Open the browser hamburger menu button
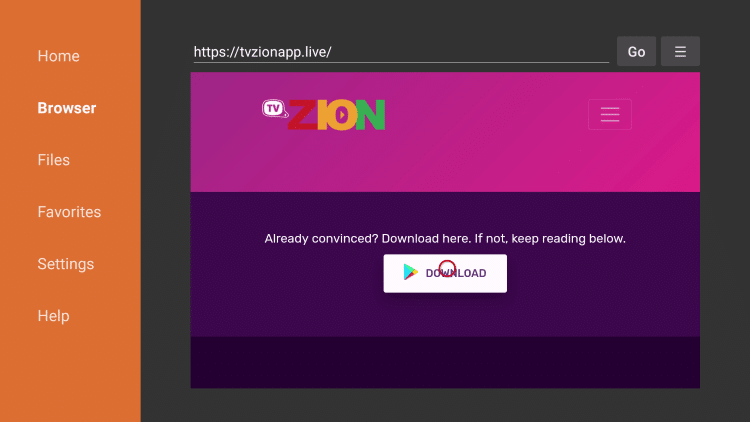Image resolution: width=750 pixels, height=422 pixels. coord(680,51)
